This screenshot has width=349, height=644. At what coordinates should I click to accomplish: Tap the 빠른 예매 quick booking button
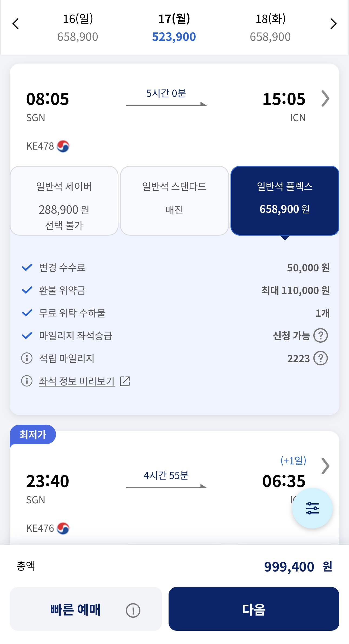(76, 609)
